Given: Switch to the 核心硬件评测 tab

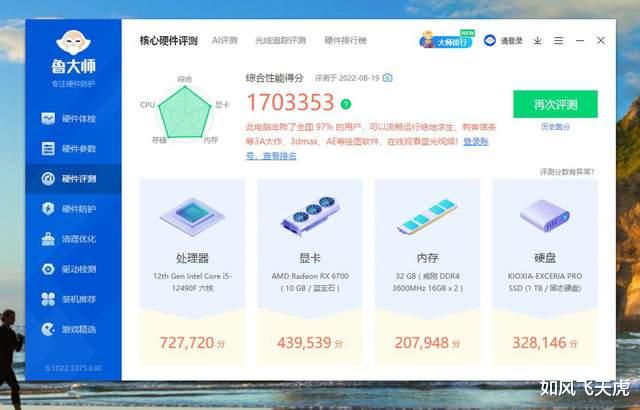Looking at the screenshot, I should 169,40.
